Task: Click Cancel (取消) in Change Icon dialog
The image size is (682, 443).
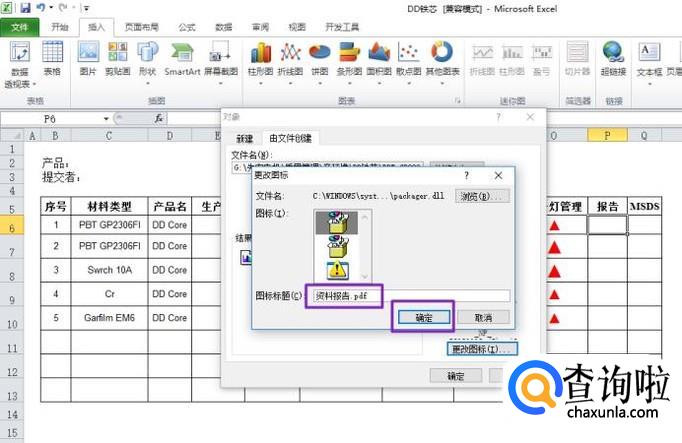Action: [483, 317]
